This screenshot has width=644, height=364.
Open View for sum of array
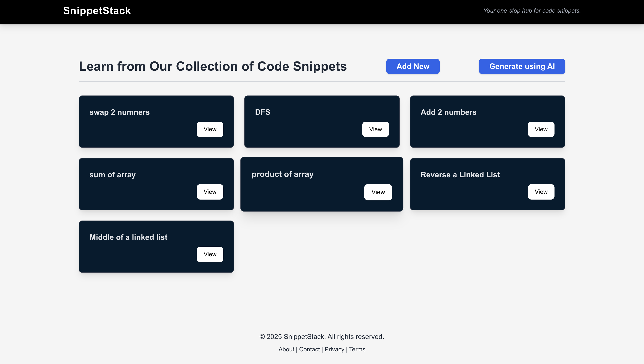click(210, 192)
